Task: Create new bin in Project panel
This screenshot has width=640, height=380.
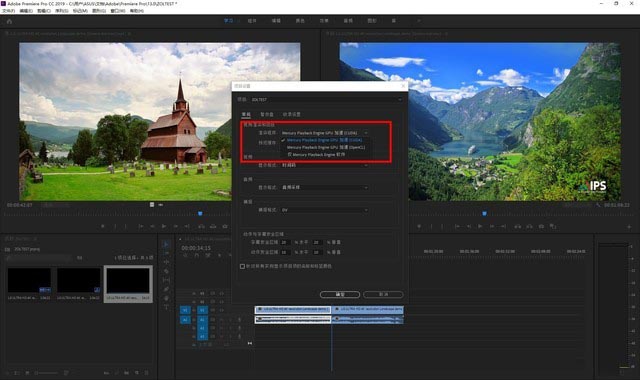Action: click(x=127, y=373)
